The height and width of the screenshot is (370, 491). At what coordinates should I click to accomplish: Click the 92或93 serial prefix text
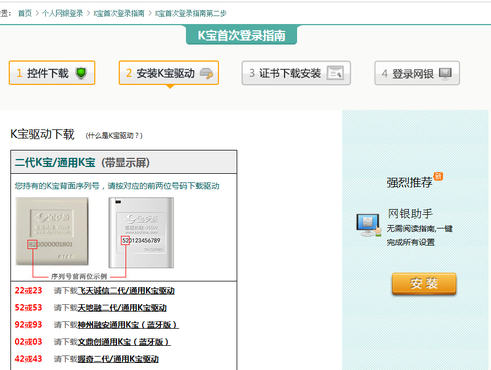coord(28,325)
